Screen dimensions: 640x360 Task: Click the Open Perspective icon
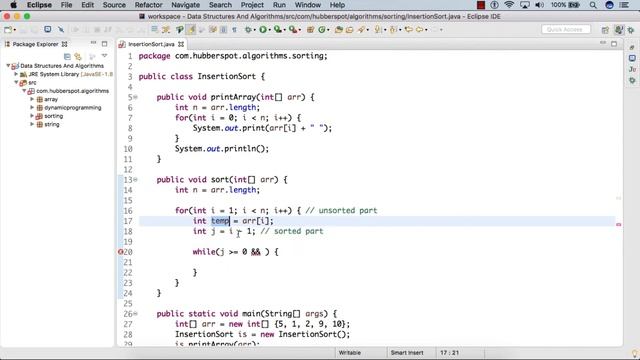[605, 30]
